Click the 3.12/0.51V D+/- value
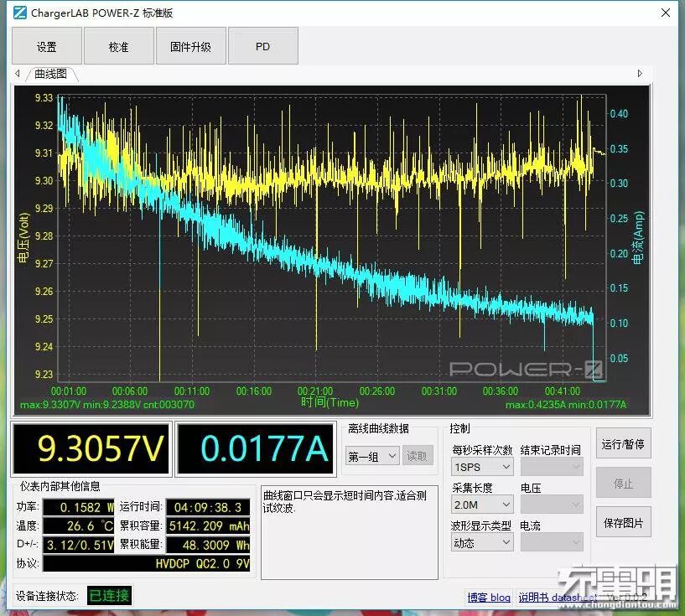Screen dimensions: 685x616 coord(79,545)
